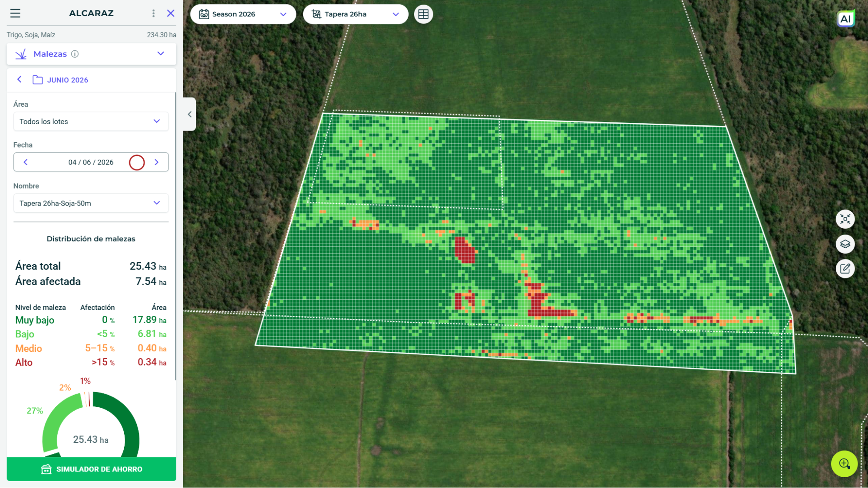Open the table view icon

423,14
